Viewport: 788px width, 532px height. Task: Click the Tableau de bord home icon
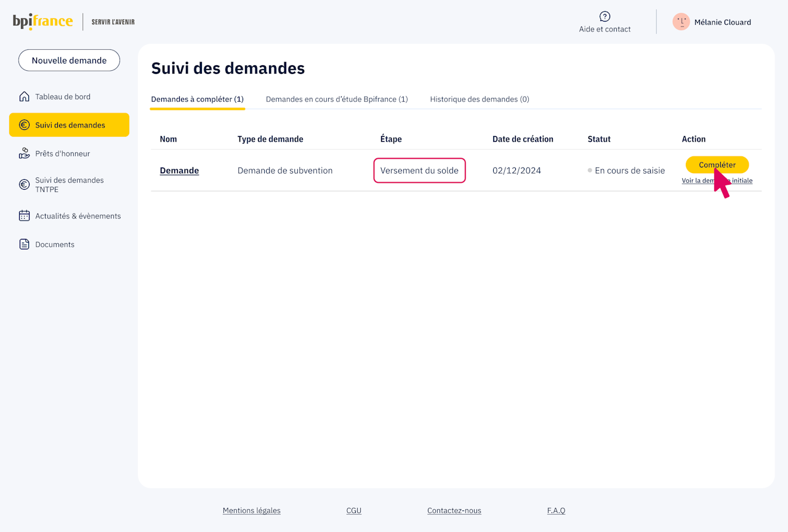pyautogui.click(x=24, y=97)
